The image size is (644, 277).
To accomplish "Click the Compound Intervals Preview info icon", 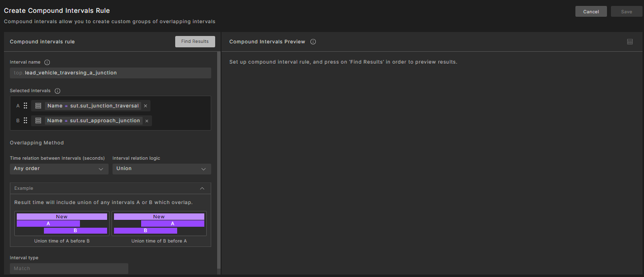I will click(313, 42).
